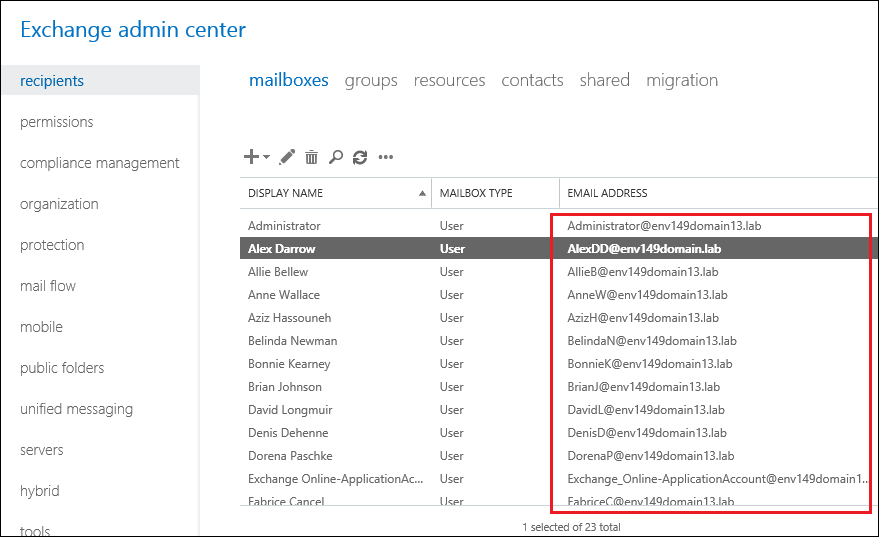
Task: Click email BelindaN@env149domain13.lab
Action: (x=652, y=340)
